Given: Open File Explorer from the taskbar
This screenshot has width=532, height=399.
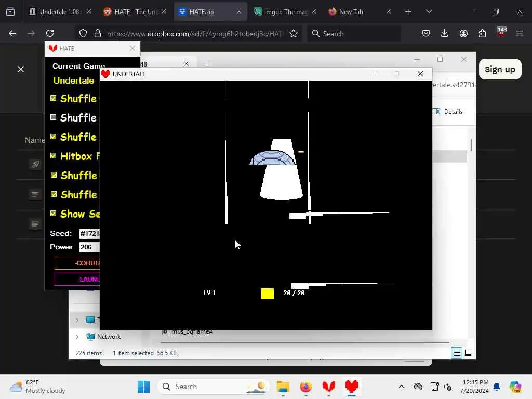Looking at the screenshot, I should pyautogui.click(x=283, y=387).
